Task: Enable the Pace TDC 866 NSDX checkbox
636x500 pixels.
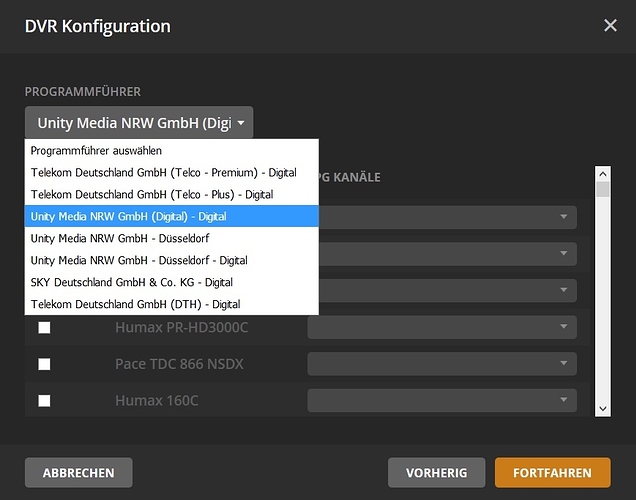Action: pyautogui.click(x=44, y=364)
